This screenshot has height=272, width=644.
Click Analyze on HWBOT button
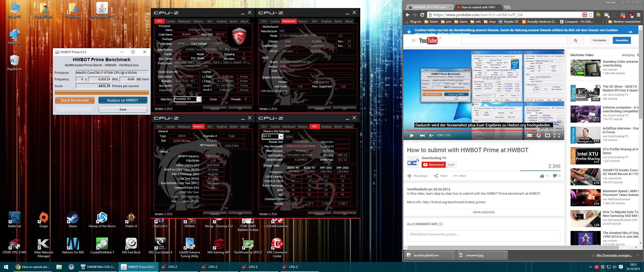click(x=123, y=100)
